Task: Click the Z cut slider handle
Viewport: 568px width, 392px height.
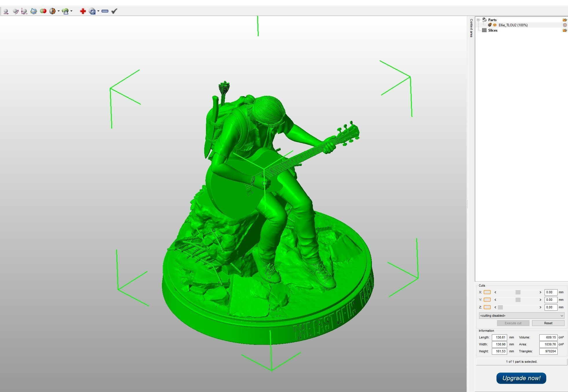Action: (x=500, y=307)
